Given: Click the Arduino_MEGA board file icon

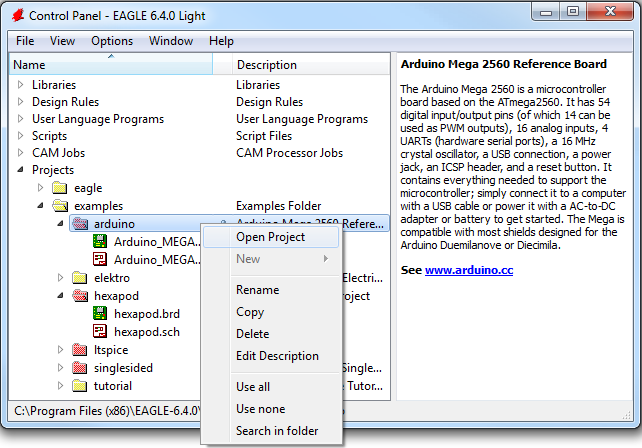Looking at the screenshot, I should tap(100, 242).
